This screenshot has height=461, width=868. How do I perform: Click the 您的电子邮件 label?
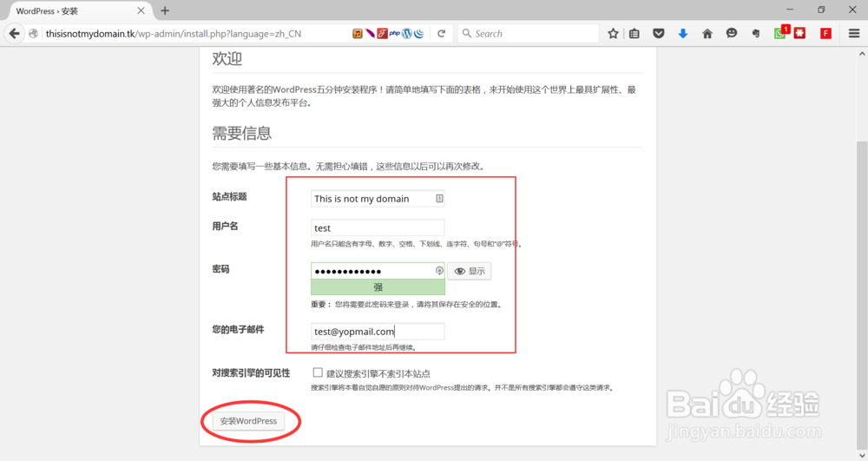(x=238, y=329)
